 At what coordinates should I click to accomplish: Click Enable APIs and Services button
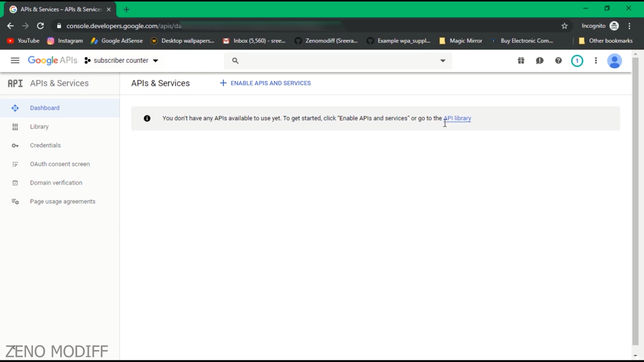point(265,83)
